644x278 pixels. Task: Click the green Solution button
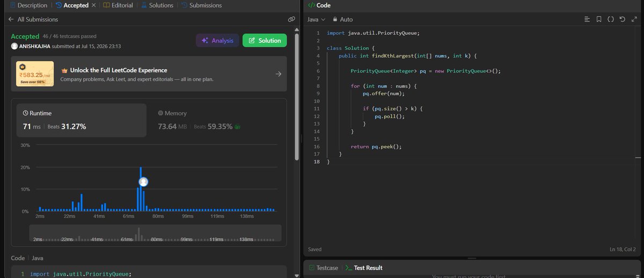pos(265,40)
